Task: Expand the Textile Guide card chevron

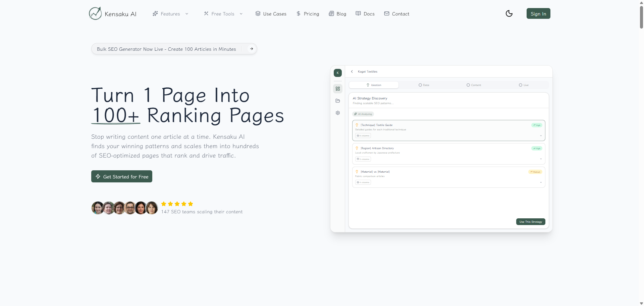Action: (541, 136)
